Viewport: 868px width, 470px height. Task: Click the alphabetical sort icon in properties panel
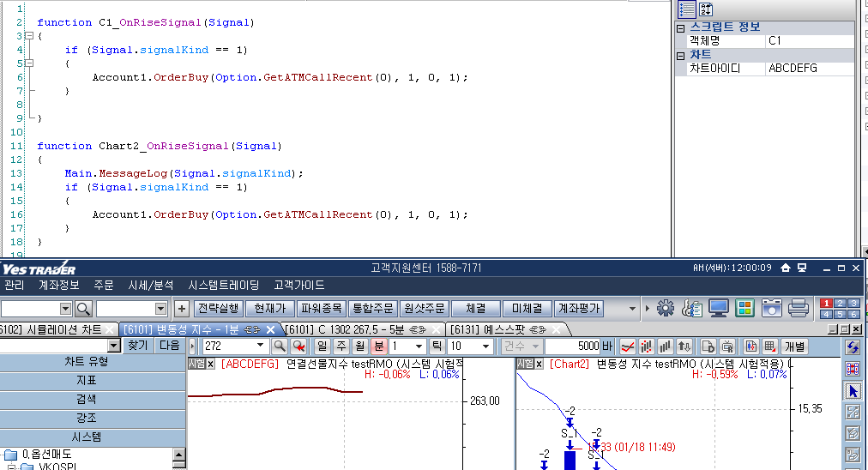706,9
